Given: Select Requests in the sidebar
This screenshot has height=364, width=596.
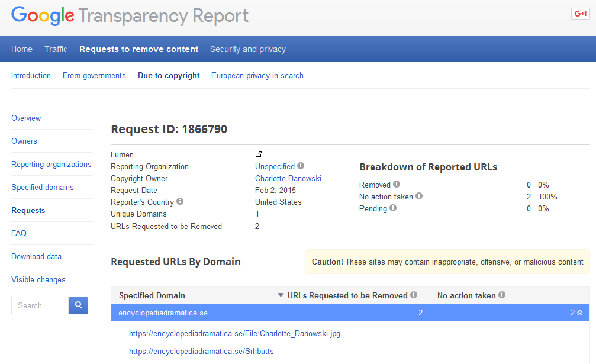Looking at the screenshot, I should pyautogui.click(x=28, y=211).
